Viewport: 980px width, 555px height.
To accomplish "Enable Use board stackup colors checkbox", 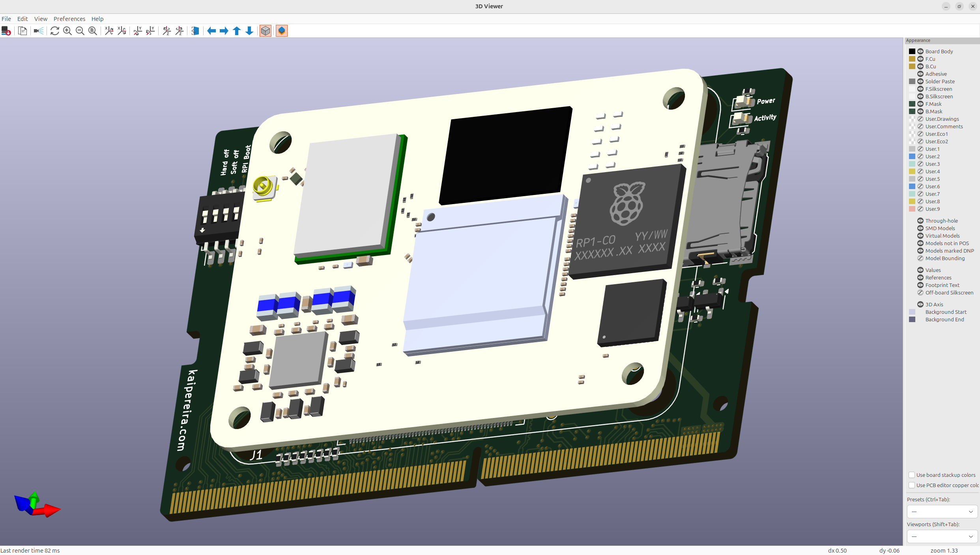I will [x=912, y=475].
